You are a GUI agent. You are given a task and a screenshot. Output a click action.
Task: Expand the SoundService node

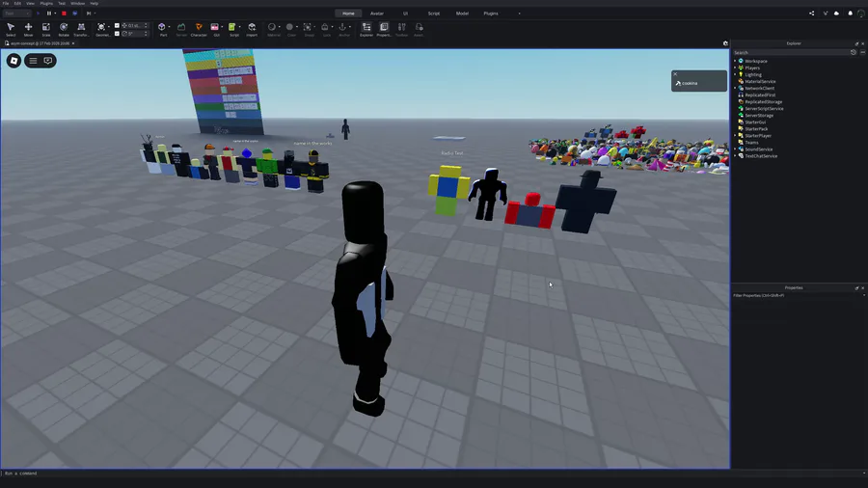[x=735, y=149]
